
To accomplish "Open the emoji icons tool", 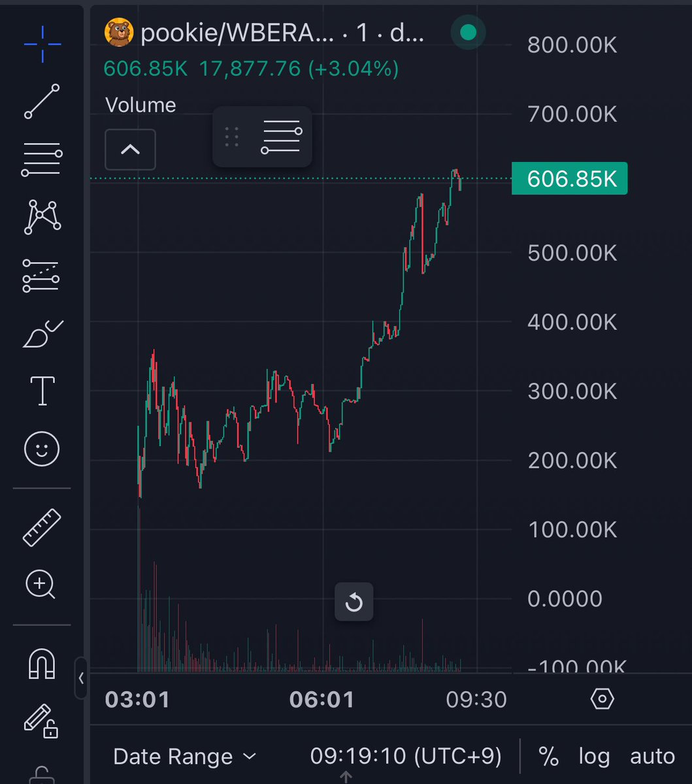I will (x=42, y=449).
